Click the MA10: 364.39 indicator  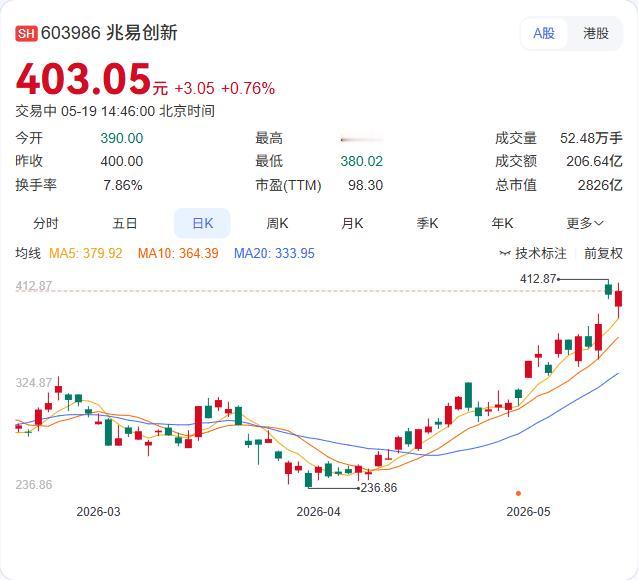(178, 254)
